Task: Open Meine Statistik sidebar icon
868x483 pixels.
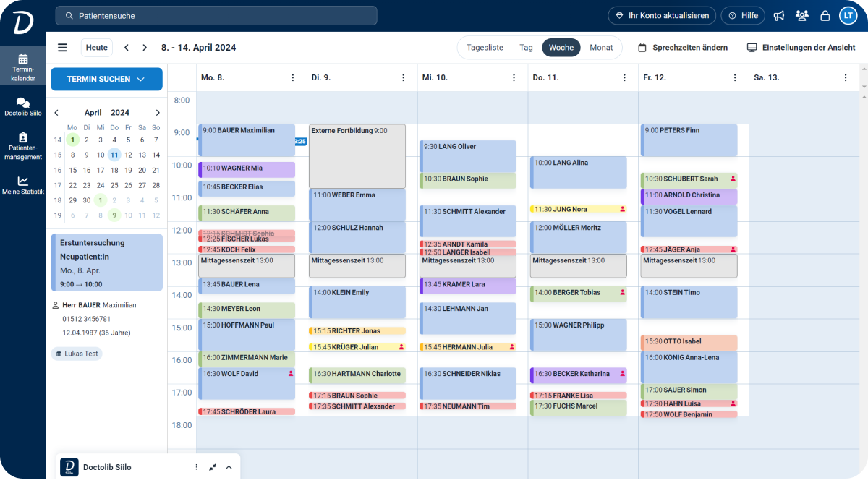Action: (x=24, y=183)
